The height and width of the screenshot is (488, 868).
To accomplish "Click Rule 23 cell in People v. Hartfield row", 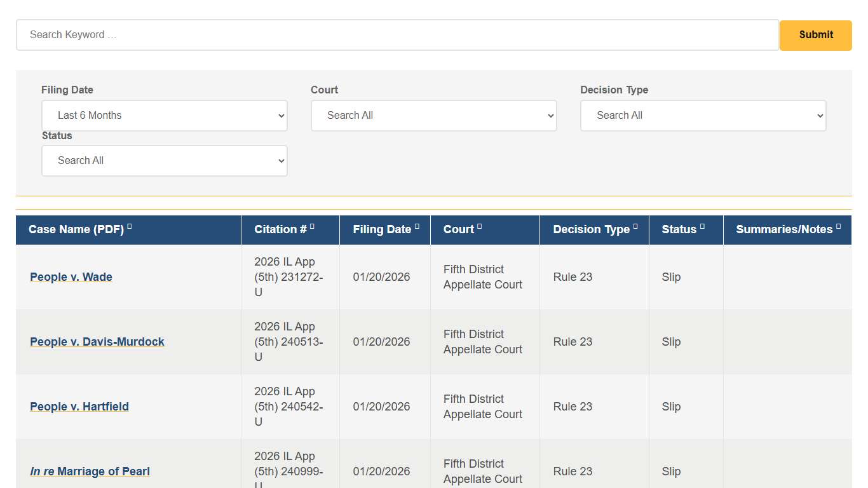I will pos(573,407).
